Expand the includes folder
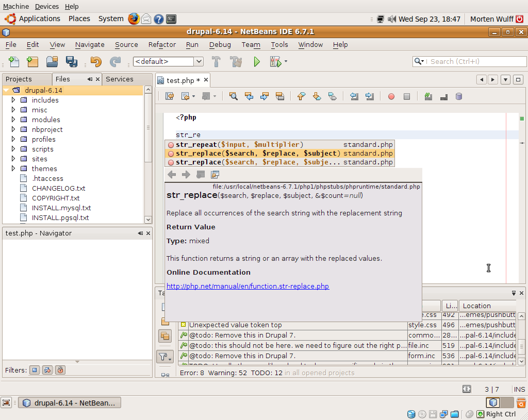The image size is (528, 420). (x=13, y=100)
